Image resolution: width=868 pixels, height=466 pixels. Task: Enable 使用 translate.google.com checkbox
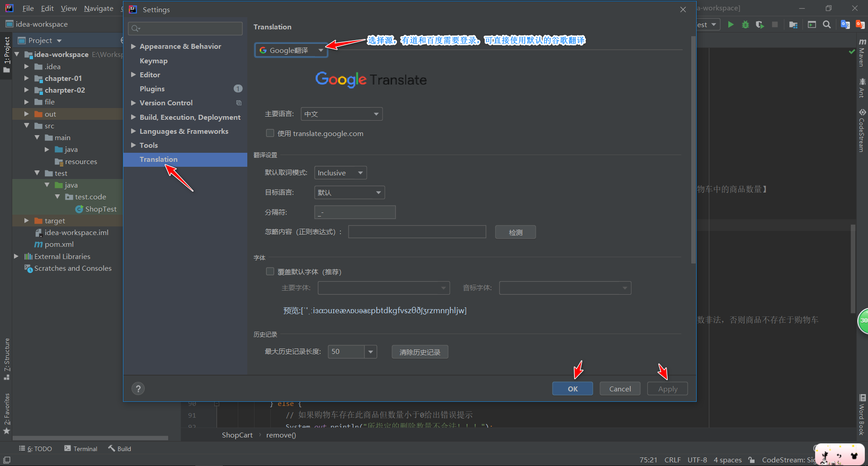pyautogui.click(x=270, y=133)
